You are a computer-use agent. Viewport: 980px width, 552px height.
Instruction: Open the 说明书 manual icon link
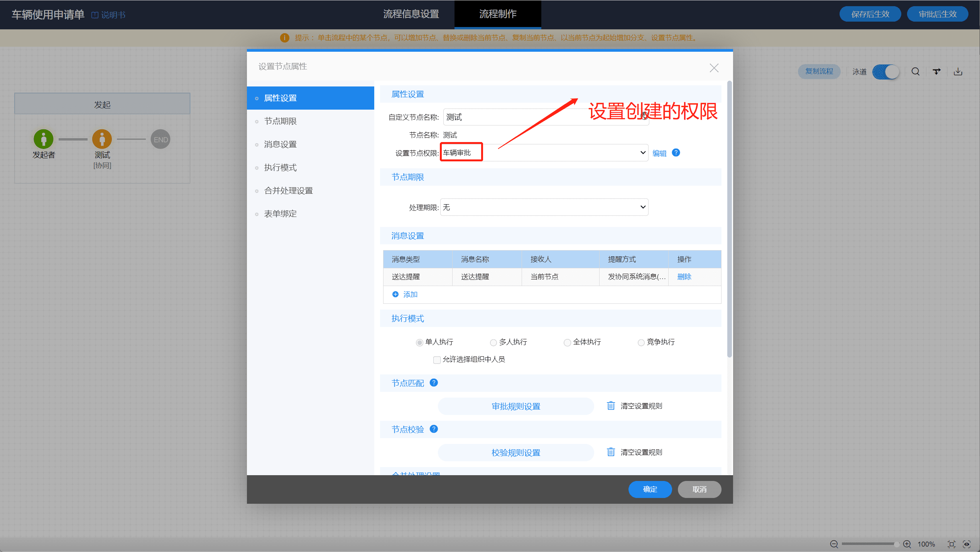pyautogui.click(x=108, y=15)
